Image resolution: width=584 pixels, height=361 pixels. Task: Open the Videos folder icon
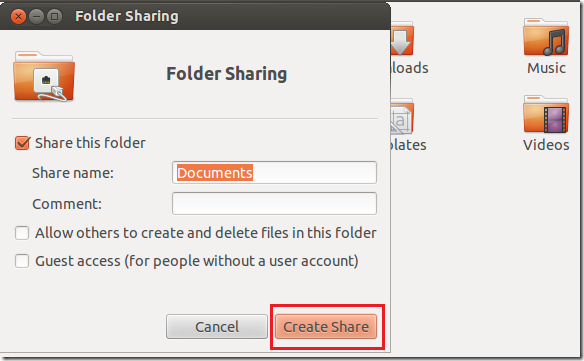point(546,114)
